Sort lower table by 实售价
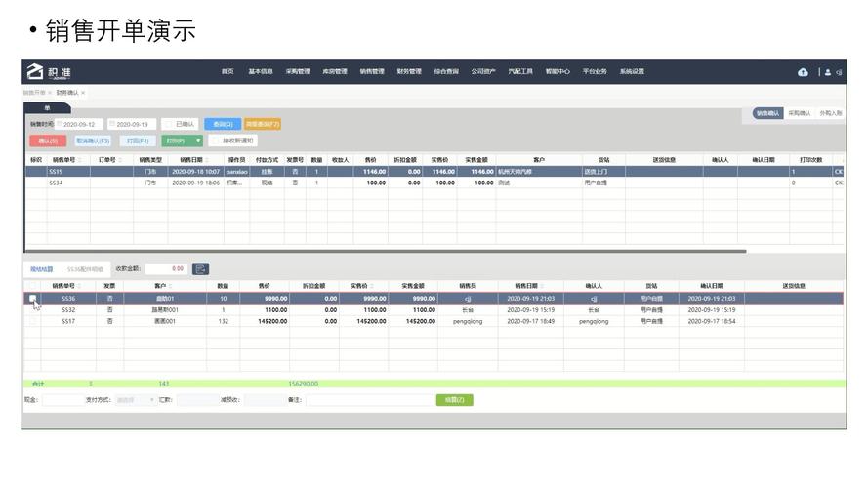Viewport: 868px width, 488px height. (373, 286)
